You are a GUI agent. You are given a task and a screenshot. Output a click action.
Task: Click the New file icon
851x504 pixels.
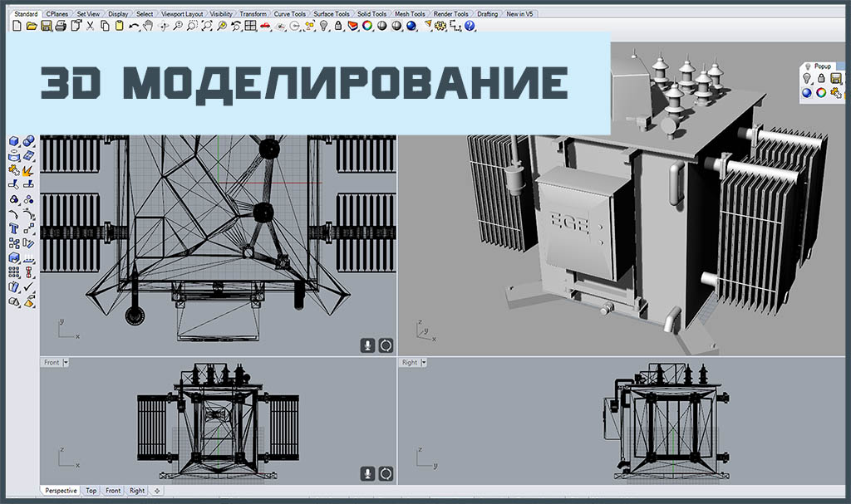coord(18,27)
